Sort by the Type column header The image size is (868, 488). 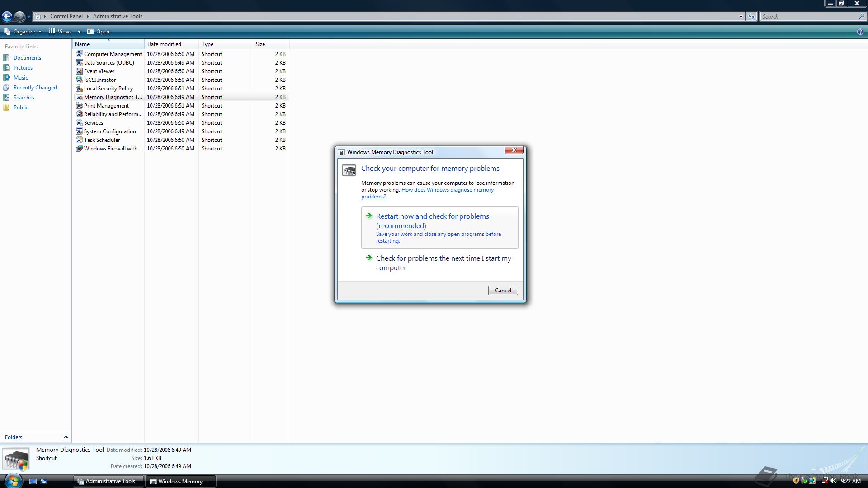pos(226,44)
